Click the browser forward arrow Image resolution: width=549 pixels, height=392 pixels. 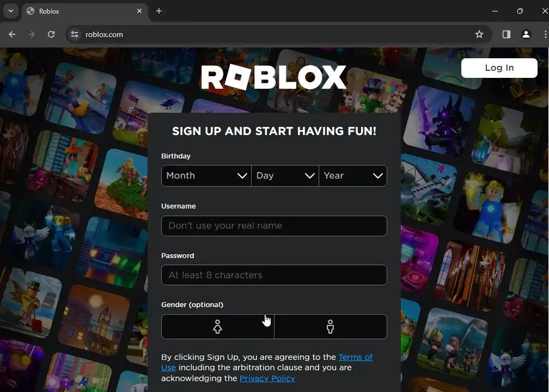(32, 34)
